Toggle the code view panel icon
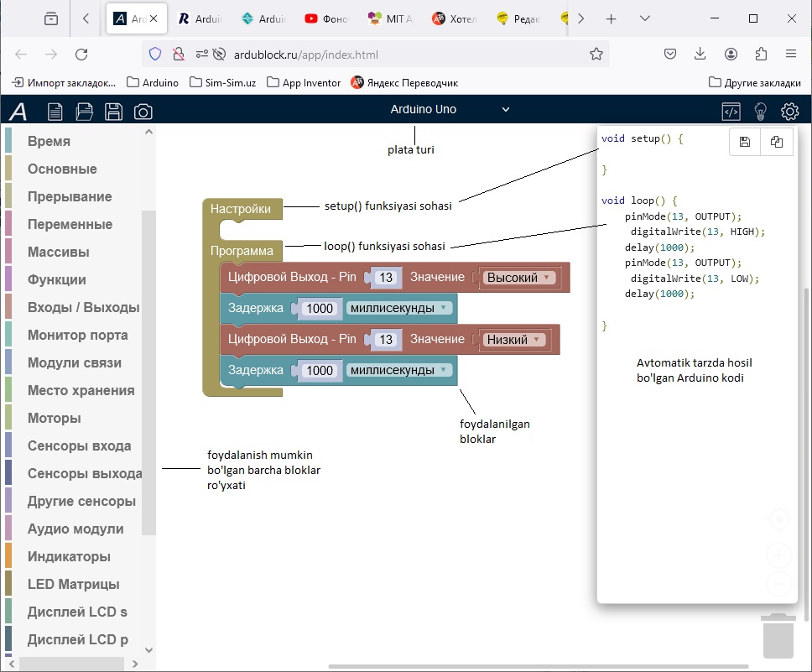 731,111
